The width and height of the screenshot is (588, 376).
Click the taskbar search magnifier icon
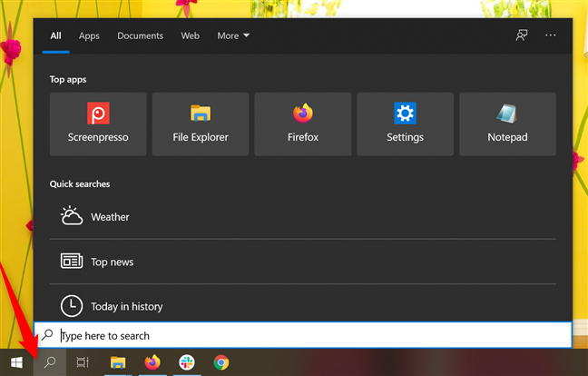50,362
